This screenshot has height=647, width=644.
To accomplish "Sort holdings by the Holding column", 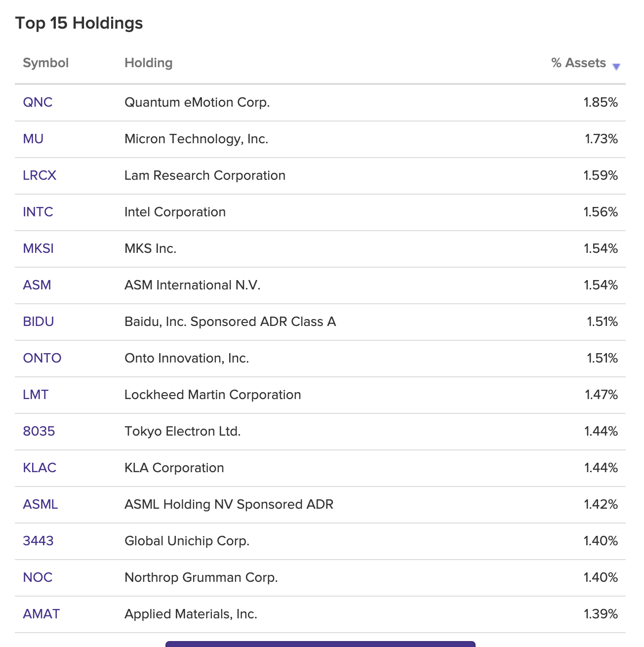I will (148, 63).
